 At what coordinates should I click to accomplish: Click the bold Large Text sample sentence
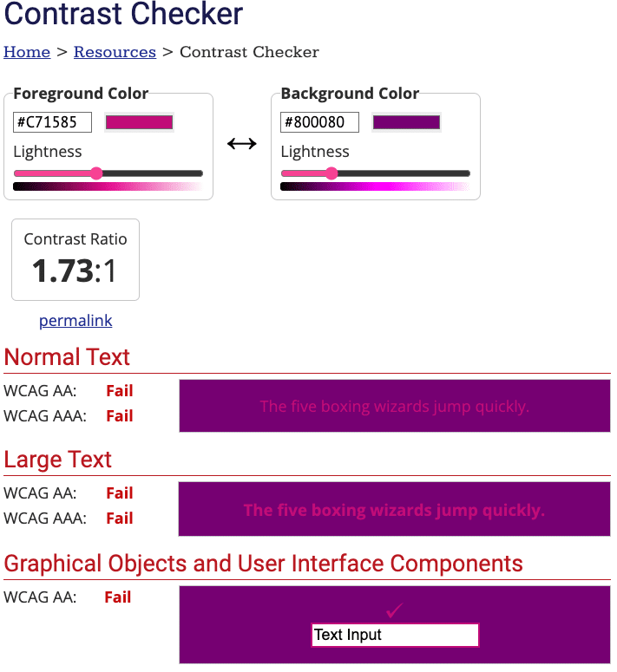[x=394, y=510]
